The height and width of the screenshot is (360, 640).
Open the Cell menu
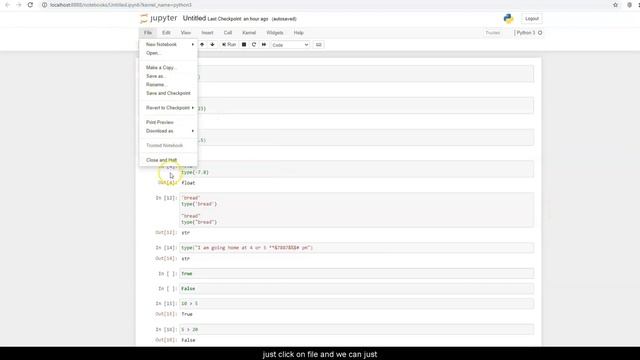(228, 33)
